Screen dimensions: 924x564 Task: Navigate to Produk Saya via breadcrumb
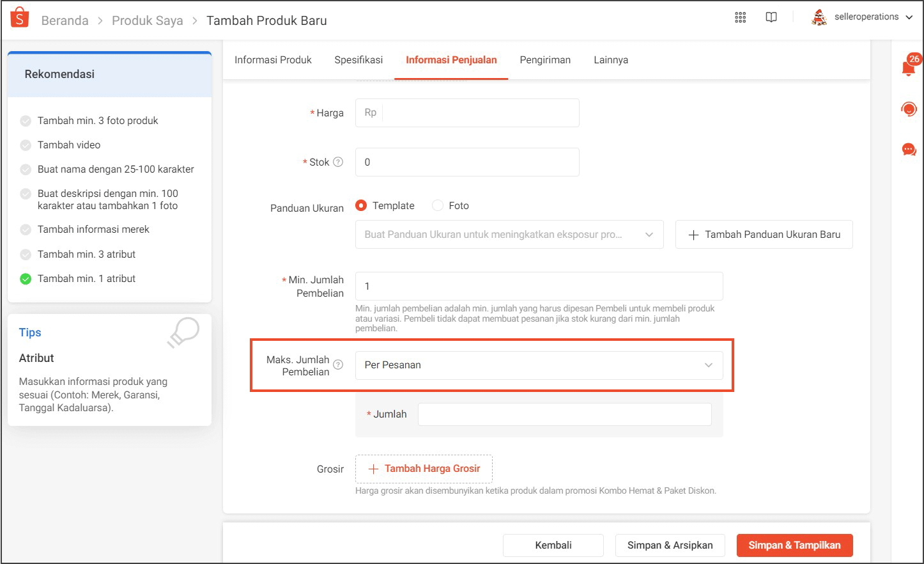pyautogui.click(x=148, y=20)
